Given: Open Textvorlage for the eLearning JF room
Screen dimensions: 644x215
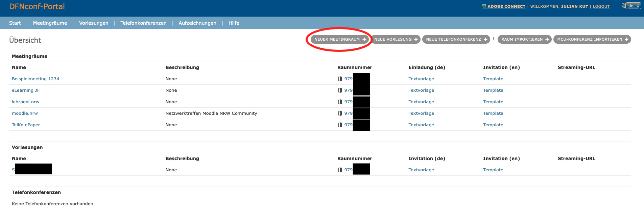Looking at the screenshot, I should [421, 90].
